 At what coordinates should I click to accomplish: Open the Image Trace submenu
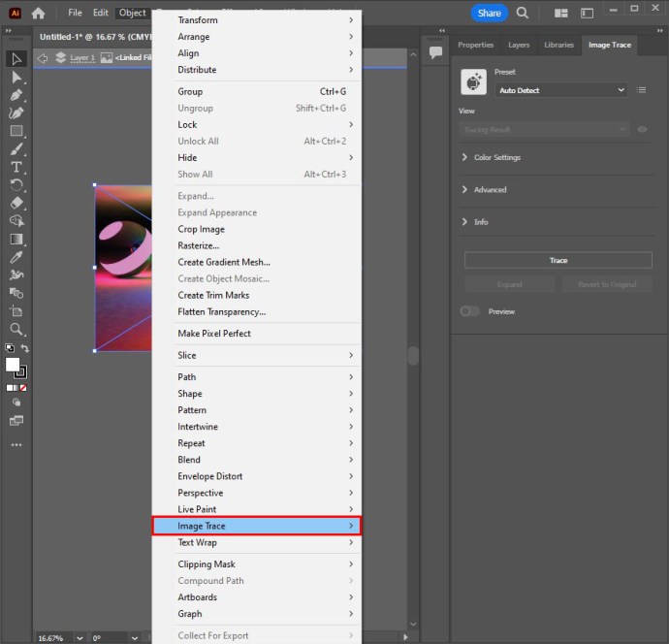point(256,526)
